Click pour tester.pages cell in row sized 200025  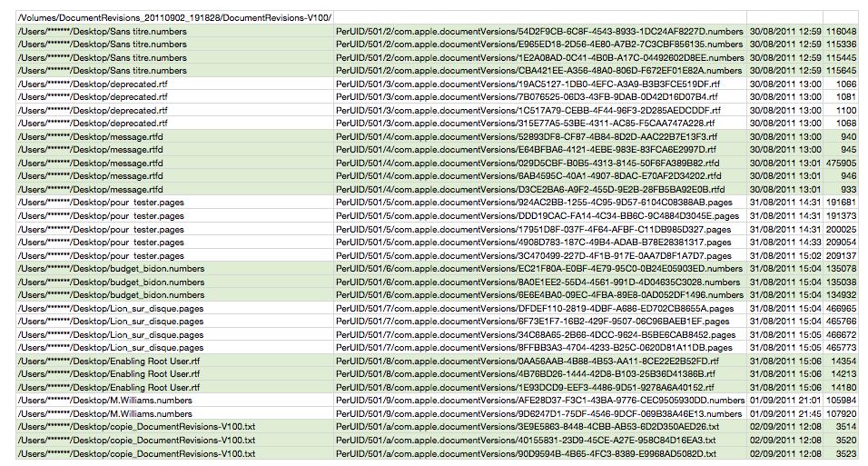(174, 229)
